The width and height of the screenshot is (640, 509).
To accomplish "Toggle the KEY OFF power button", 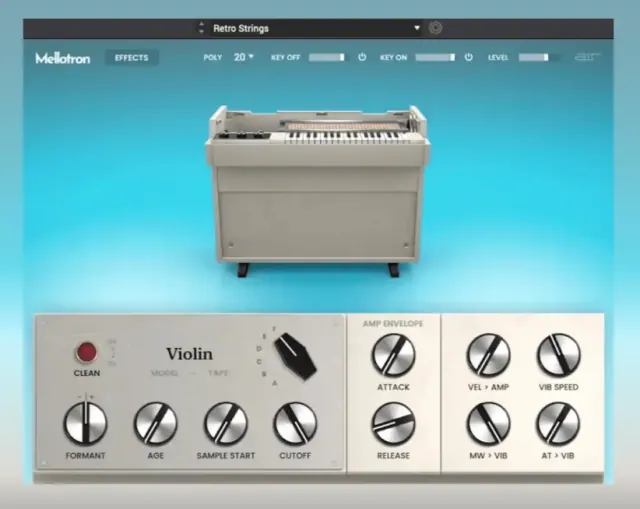I will tap(362, 57).
